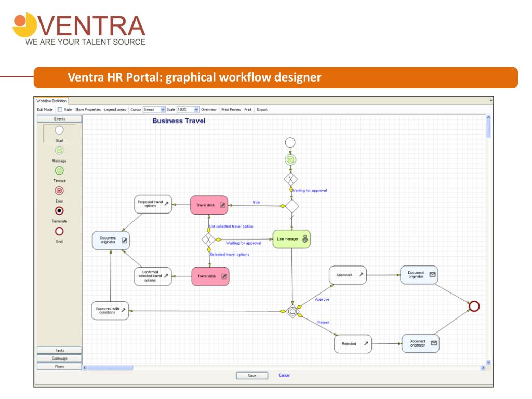Select the pentagon gateway below Line manager
532x399 pixels.
292,311
